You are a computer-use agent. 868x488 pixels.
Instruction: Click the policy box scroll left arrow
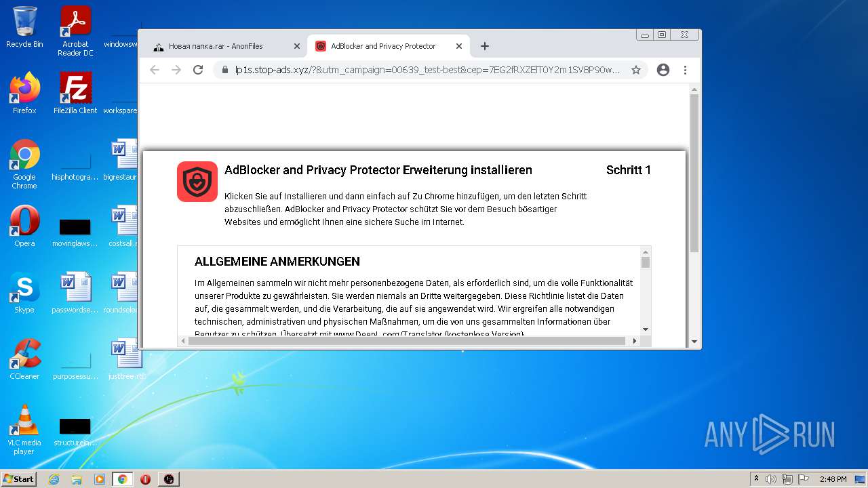183,341
